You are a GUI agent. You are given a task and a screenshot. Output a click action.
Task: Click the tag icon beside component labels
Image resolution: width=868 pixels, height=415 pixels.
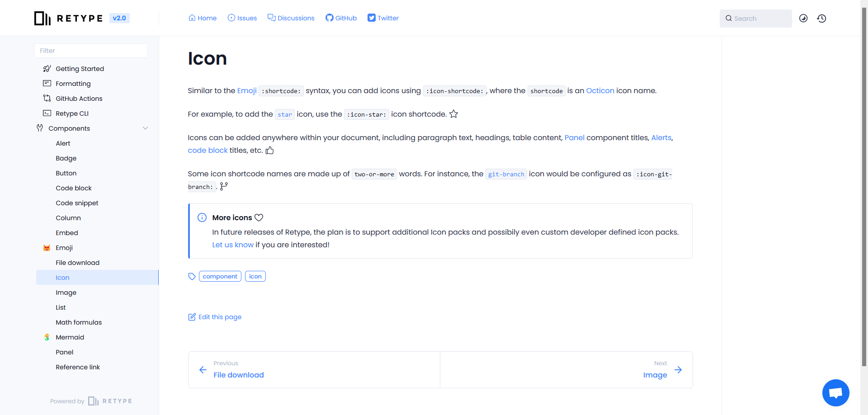point(192,276)
